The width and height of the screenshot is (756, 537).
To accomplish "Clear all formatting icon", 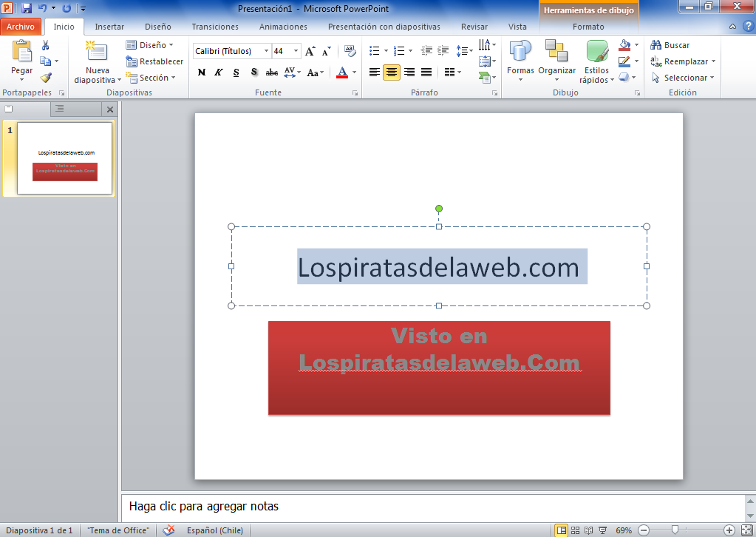I will tap(350, 51).
